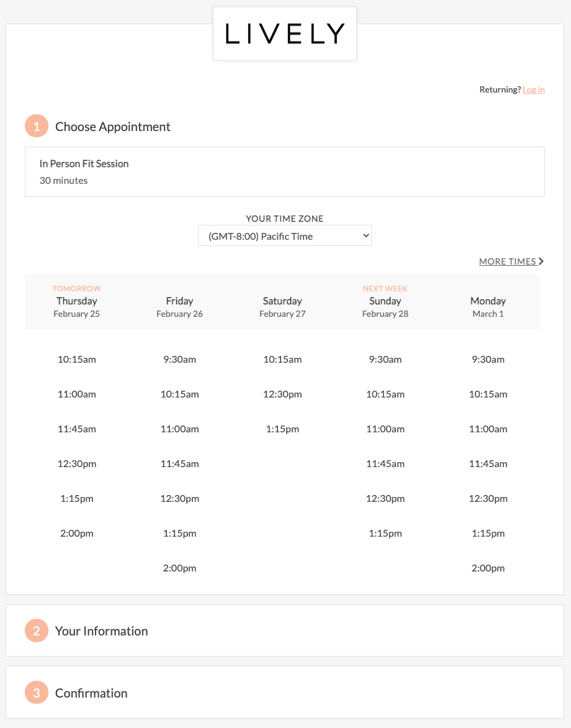Select 12:30pm on Sunday February 28

pos(385,498)
